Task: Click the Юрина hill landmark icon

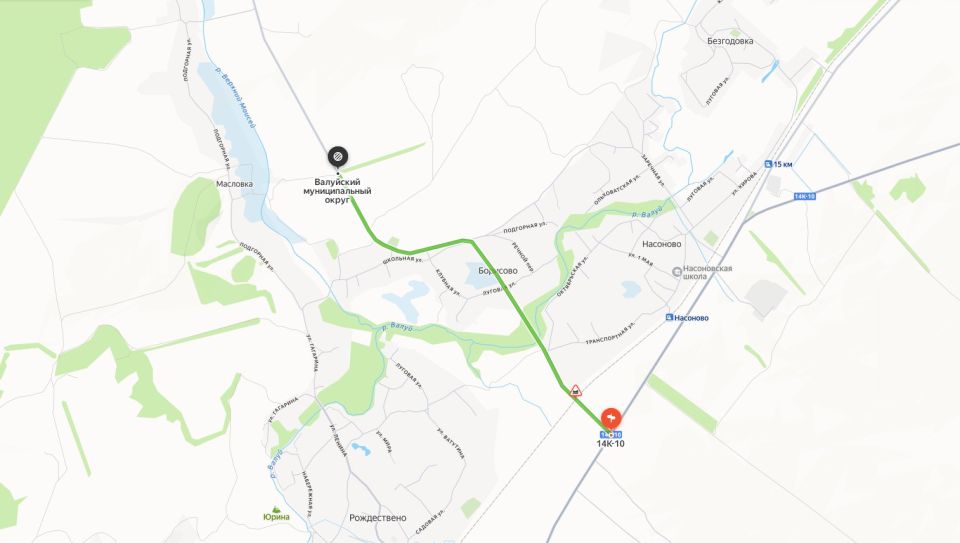Action: [x=276, y=509]
